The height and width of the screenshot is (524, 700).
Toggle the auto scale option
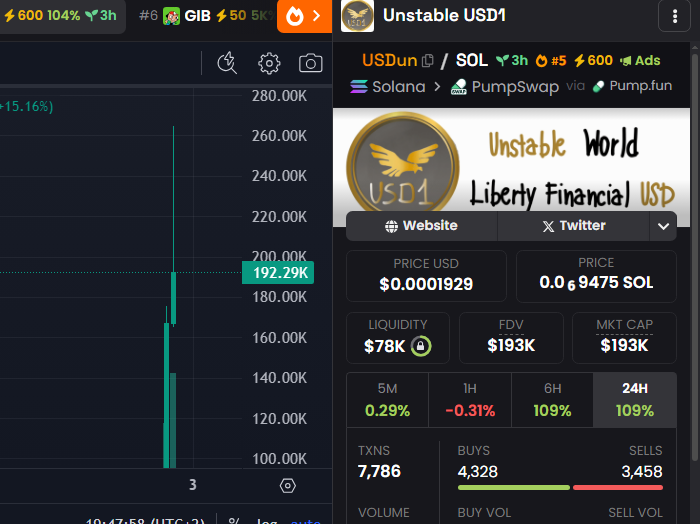click(x=305, y=520)
